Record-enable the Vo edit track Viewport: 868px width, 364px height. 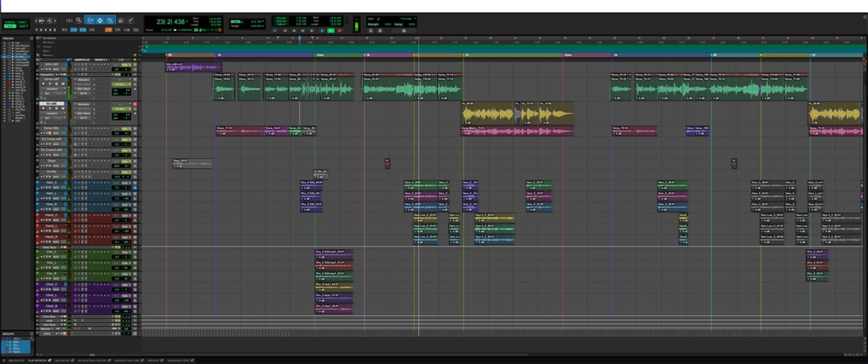click(43, 109)
